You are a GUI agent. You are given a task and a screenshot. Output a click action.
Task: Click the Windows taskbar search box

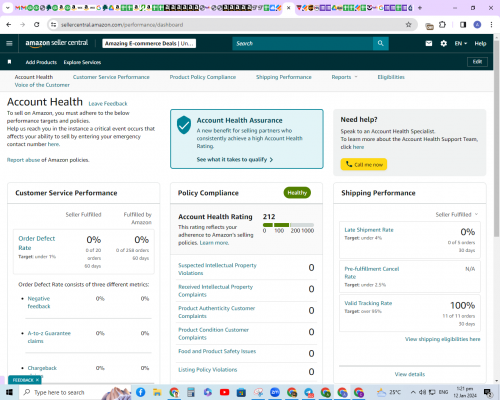coord(75,392)
